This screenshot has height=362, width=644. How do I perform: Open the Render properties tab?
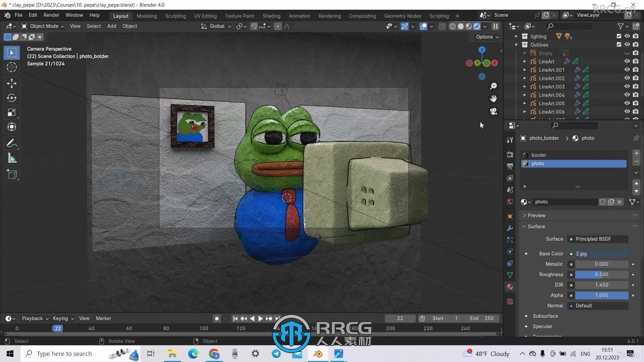(x=510, y=154)
